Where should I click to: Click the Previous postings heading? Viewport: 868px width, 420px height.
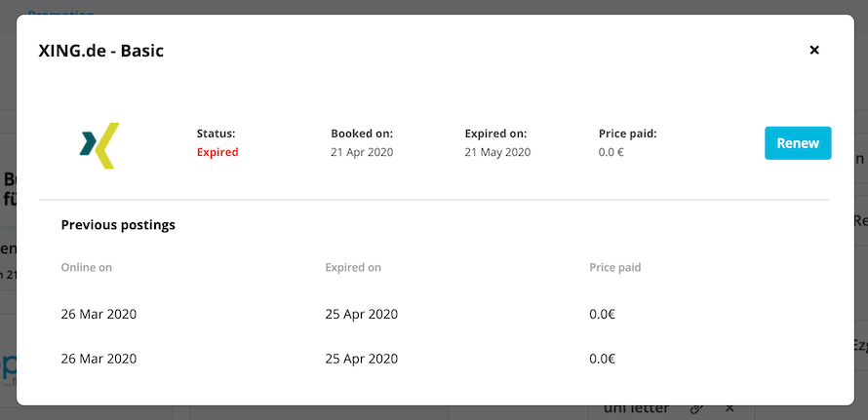118,225
